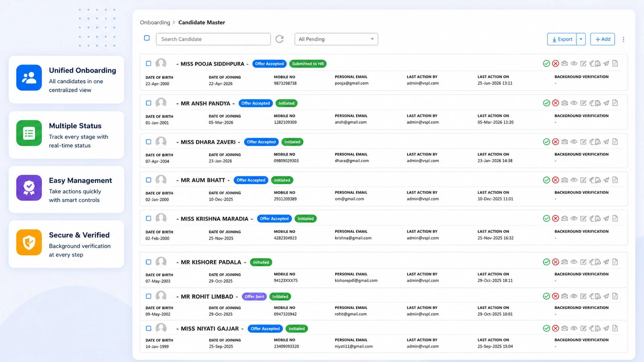
Task: Select Rohit Limbad's row checkbox
Action: point(149,296)
